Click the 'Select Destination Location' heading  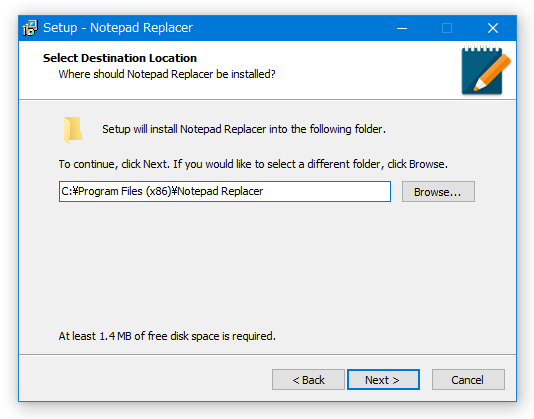pos(120,58)
